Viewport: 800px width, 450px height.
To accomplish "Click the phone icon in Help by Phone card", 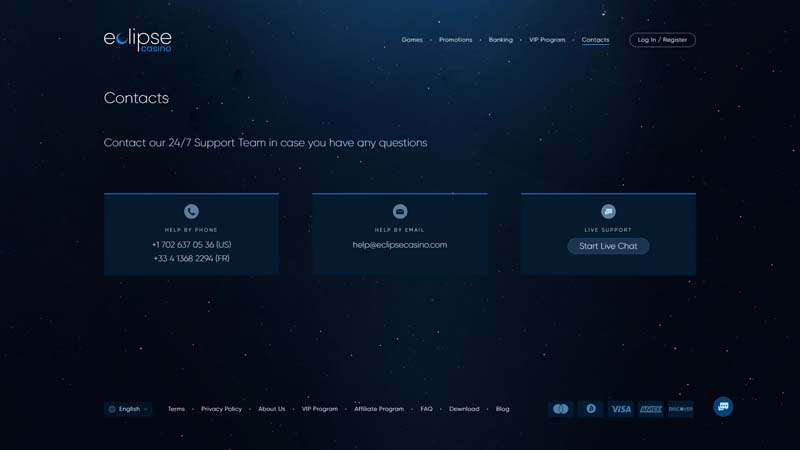I will pyautogui.click(x=191, y=211).
